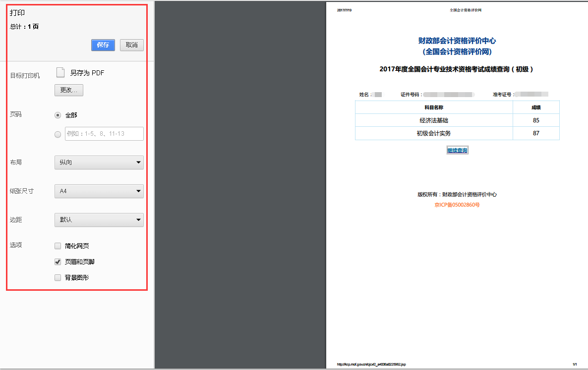Click the page range input field
Viewport: 588px width, 370px height.
(104, 133)
